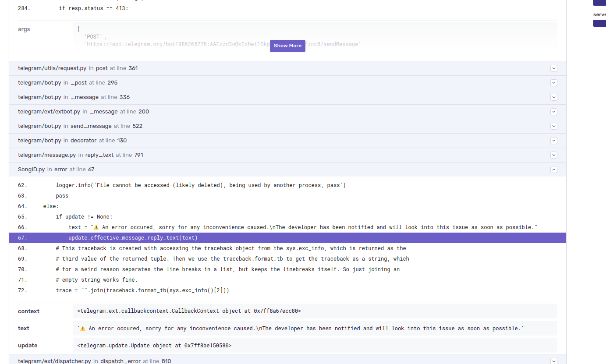
Task: Expand telegram/ext/dispatcher.py dispatch_error frame
Action: [x=554, y=361]
